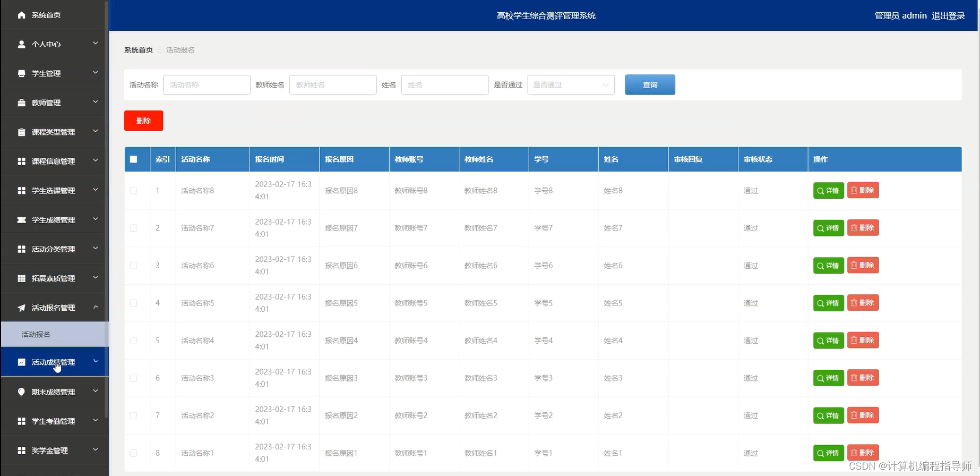Delete the 活动名称8 row

[x=863, y=190]
